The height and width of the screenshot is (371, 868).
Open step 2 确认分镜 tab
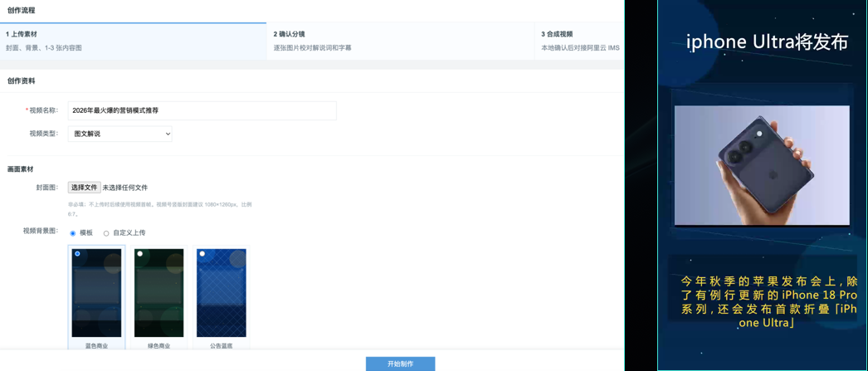400,41
